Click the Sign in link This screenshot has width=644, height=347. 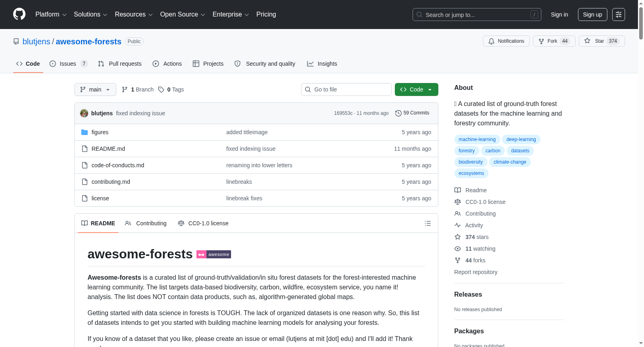click(x=559, y=15)
